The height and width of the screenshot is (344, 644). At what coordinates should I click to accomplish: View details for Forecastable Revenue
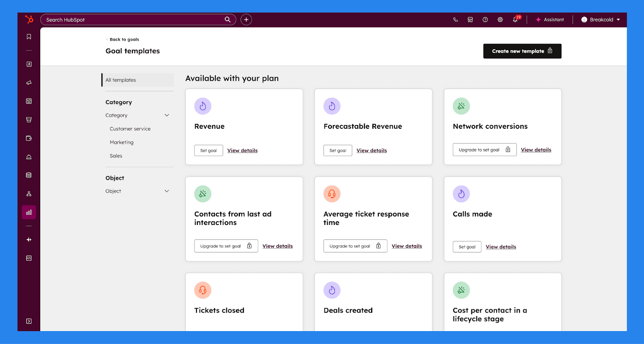pyautogui.click(x=372, y=150)
